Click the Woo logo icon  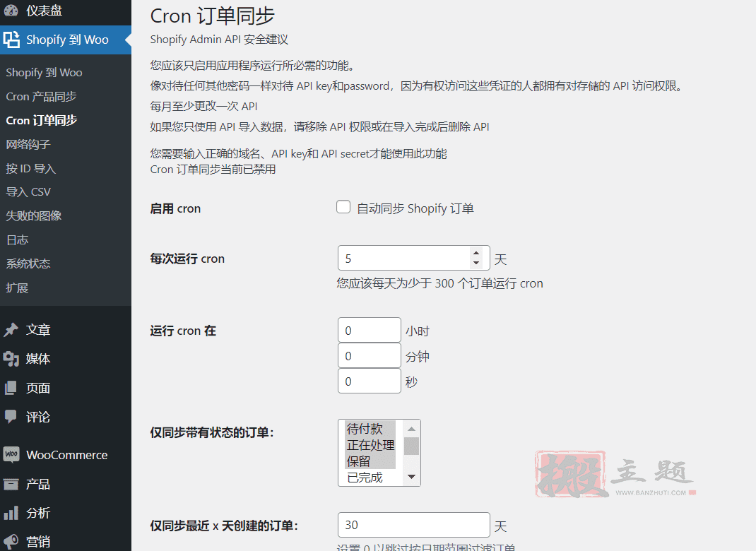11,455
